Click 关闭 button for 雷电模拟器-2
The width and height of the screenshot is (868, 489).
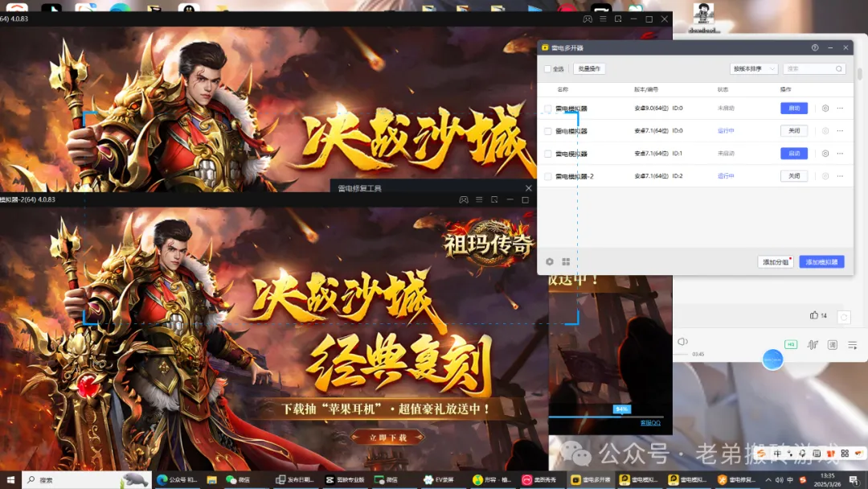click(794, 176)
